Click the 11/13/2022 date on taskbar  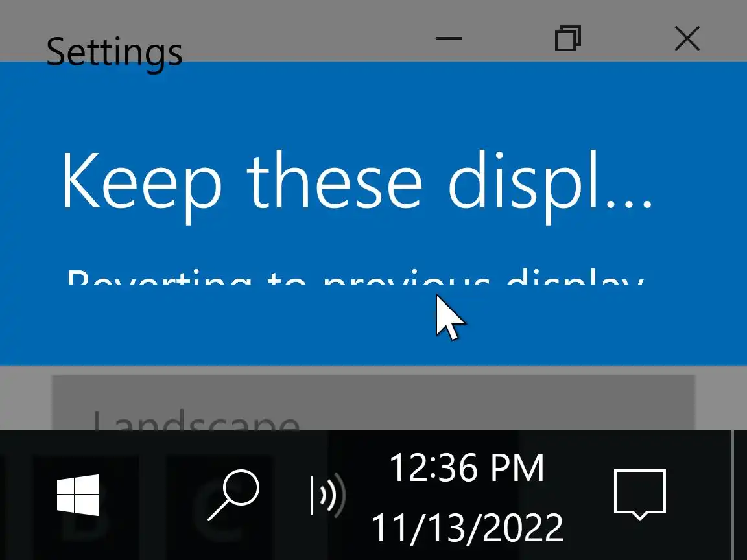point(467,528)
